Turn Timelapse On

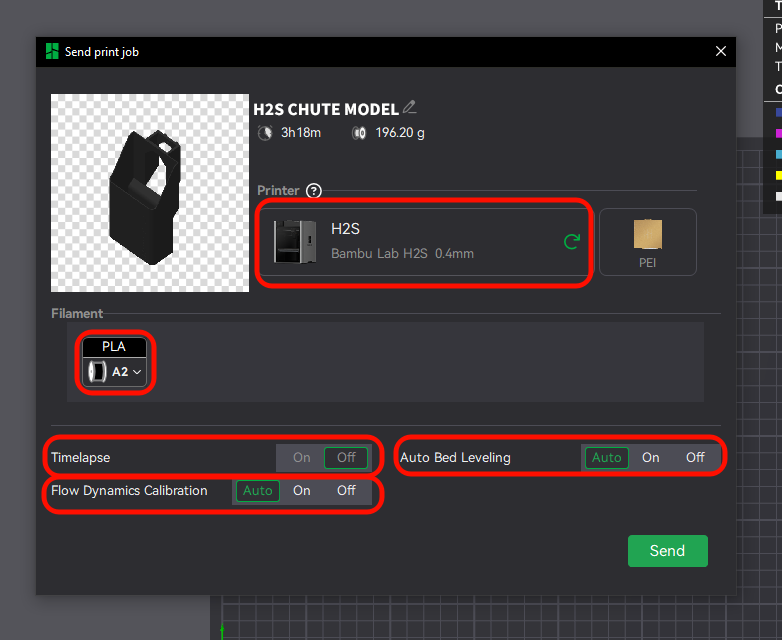(x=301, y=457)
